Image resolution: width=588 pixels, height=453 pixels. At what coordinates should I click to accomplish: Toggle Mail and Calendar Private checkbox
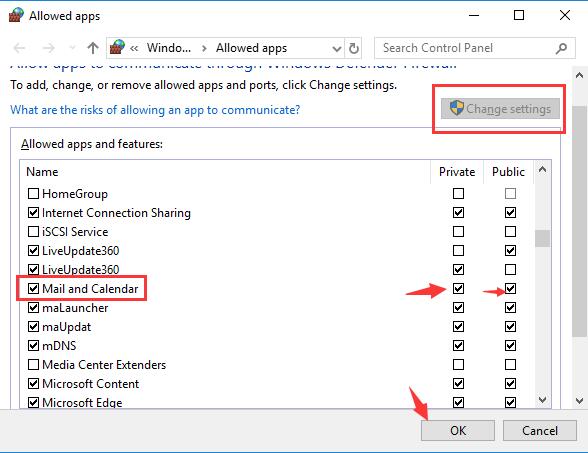pyautogui.click(x=458, y=288)
